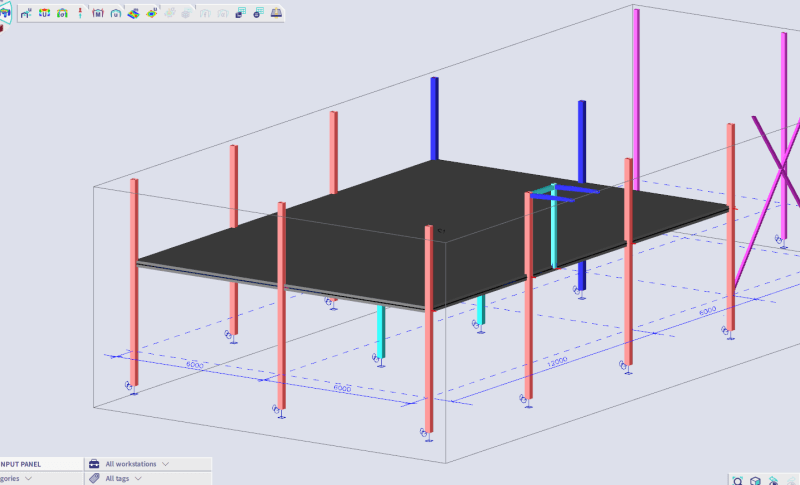Click the results workstation icon at top-left corner
Image resolution: width=800 pixels, height=485 pixels.
pos(5,12)
